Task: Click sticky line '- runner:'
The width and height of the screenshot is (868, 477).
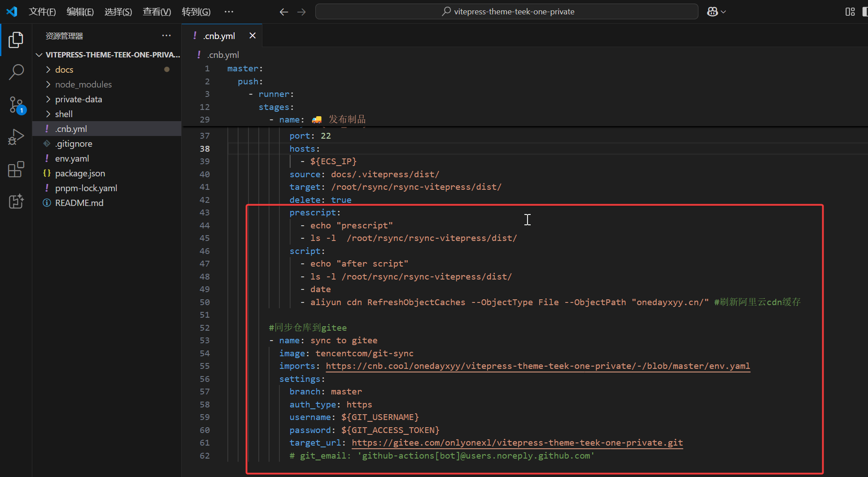Action: [271, 94]
